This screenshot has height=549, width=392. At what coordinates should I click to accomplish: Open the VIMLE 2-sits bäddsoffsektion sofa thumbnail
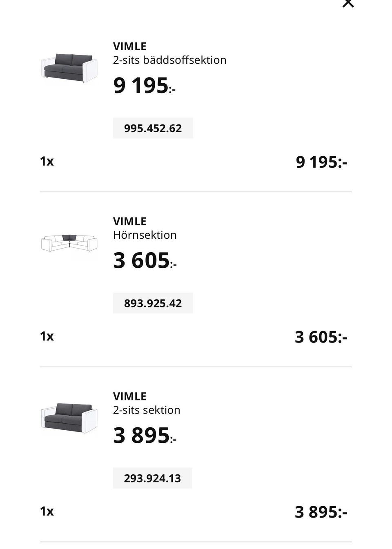coord(69,67)
